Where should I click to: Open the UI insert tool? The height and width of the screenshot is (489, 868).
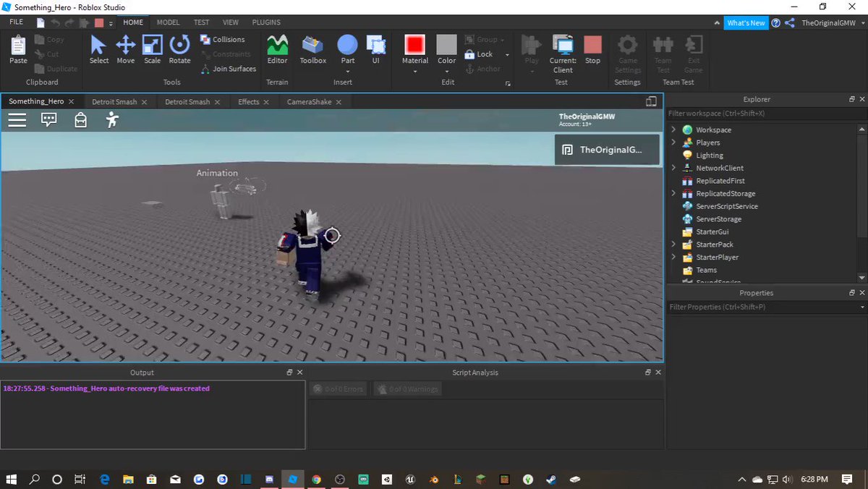pyautogui.click(x=376, y=50)
